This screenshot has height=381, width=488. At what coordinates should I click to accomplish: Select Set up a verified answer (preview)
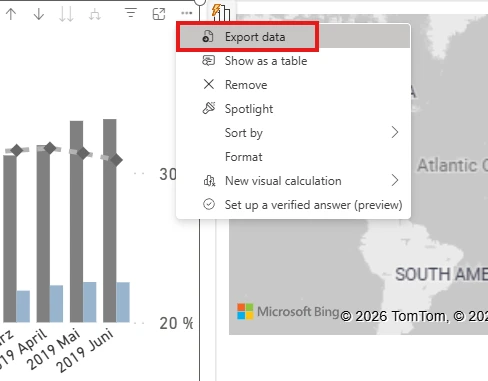point(293,205)
